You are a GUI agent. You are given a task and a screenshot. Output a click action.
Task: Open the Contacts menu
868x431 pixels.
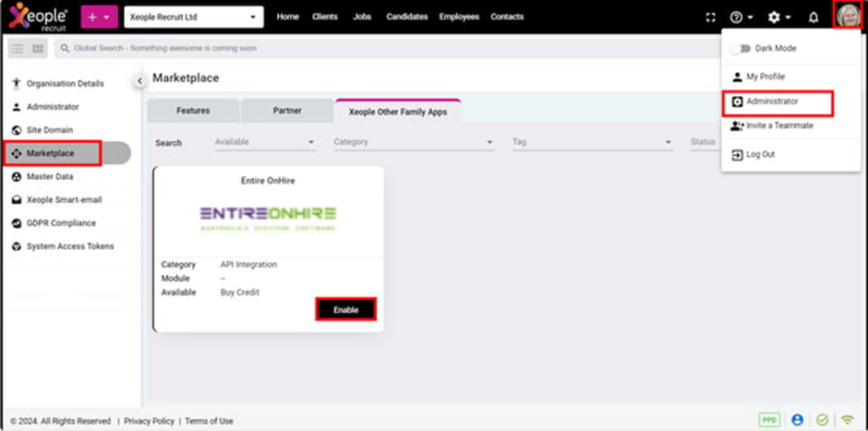[x=507, y=18]
